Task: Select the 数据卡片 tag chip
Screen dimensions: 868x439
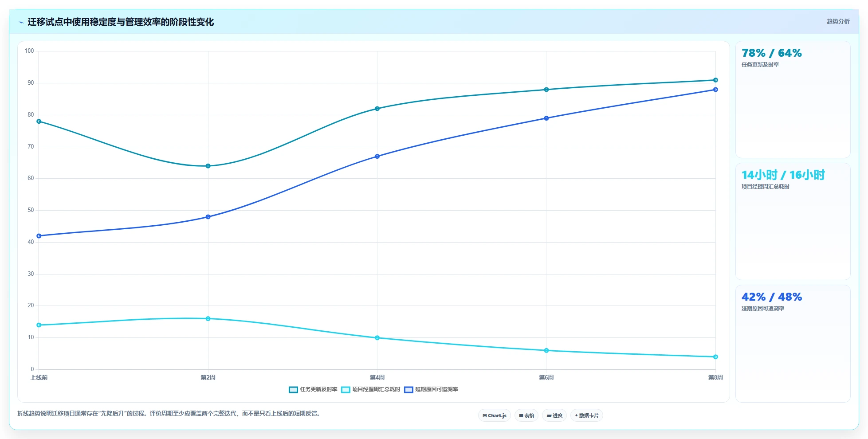Action: pos(586,415)
